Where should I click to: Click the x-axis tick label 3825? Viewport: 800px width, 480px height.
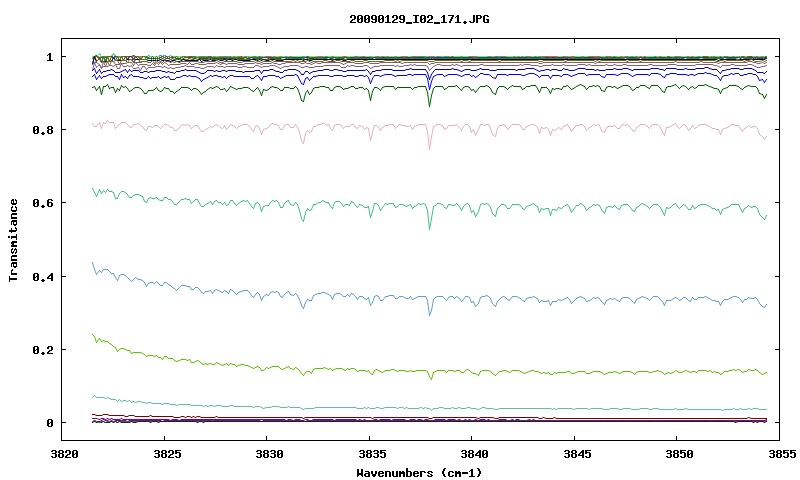click(x=167, y=453)
